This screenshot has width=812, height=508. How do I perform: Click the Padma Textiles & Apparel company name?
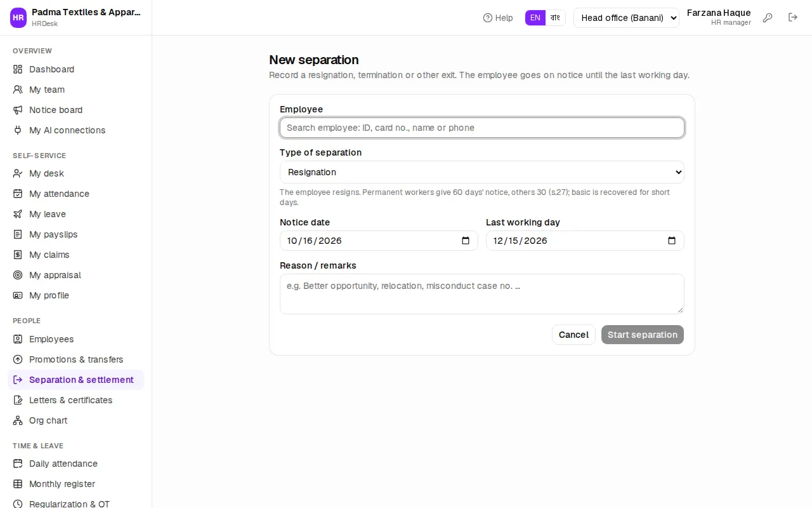tap(86, 12)
